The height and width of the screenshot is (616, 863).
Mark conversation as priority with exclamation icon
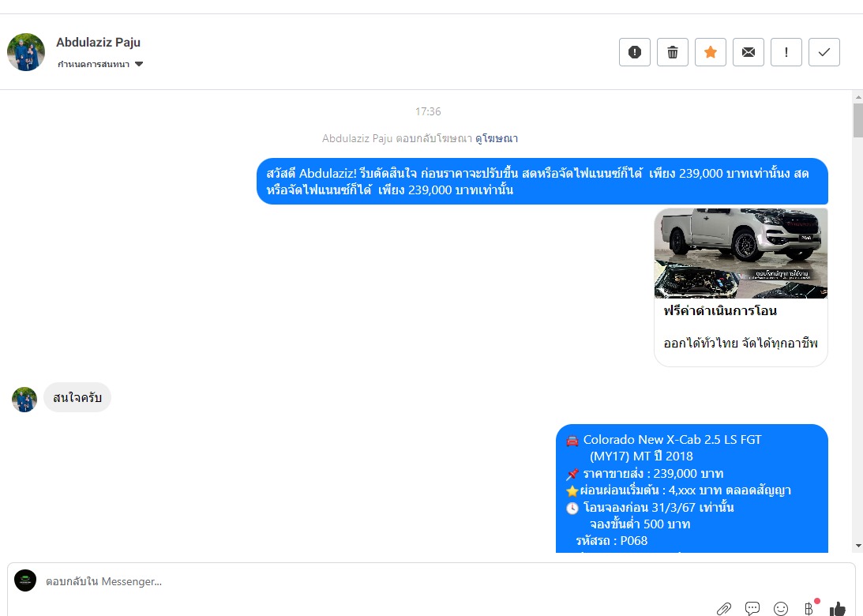tap(786, 52)
